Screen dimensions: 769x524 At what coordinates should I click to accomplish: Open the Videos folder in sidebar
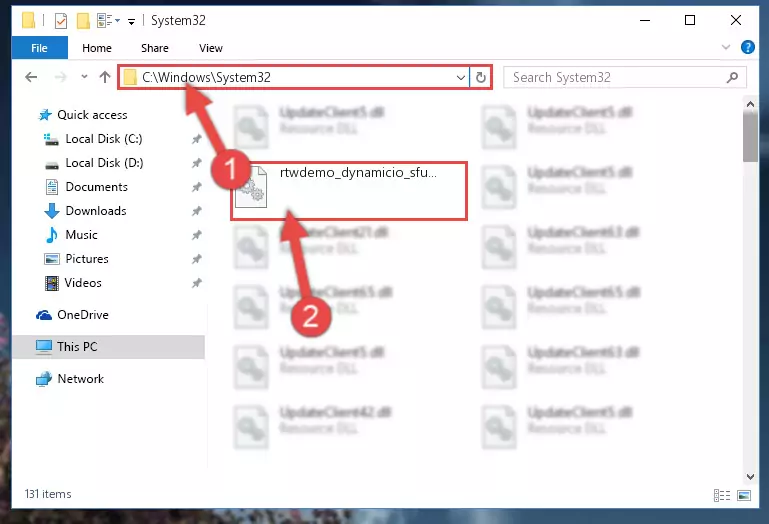[x=83, y=283]
